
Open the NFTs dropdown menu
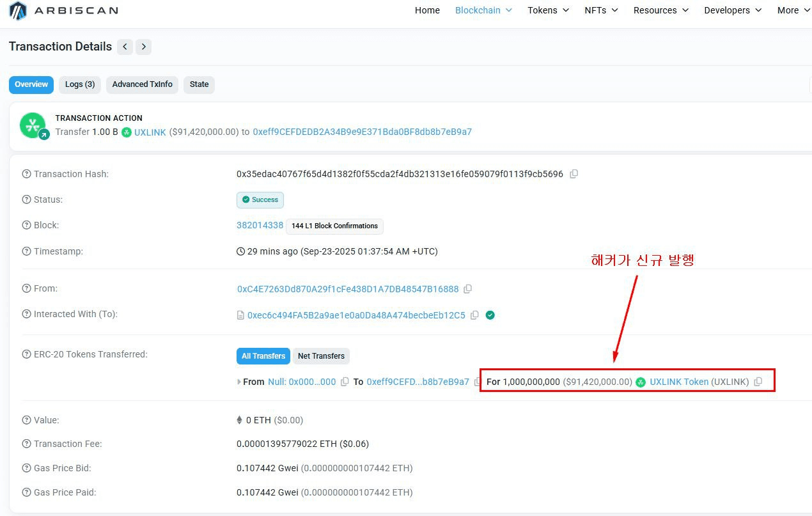coord(601,10)
